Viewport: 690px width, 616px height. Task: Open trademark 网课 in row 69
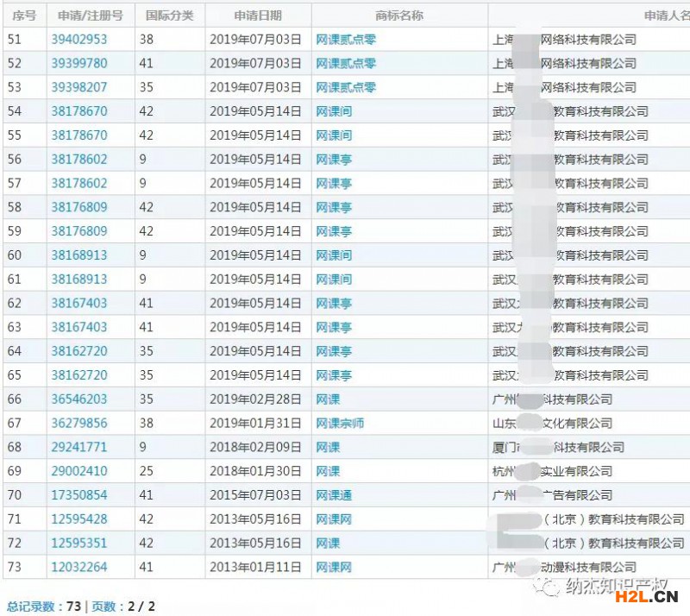328,471
